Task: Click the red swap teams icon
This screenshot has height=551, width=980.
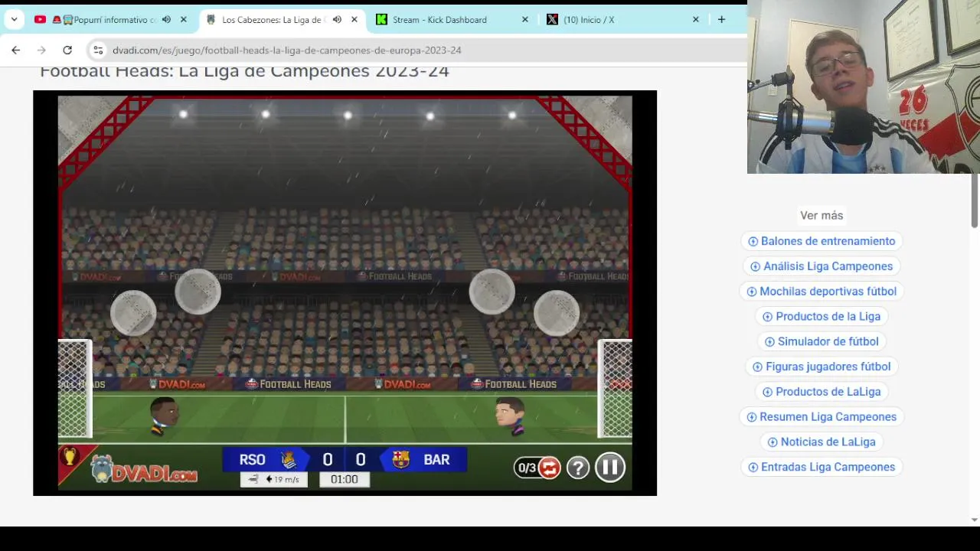Action: click(x=549, y=468)
